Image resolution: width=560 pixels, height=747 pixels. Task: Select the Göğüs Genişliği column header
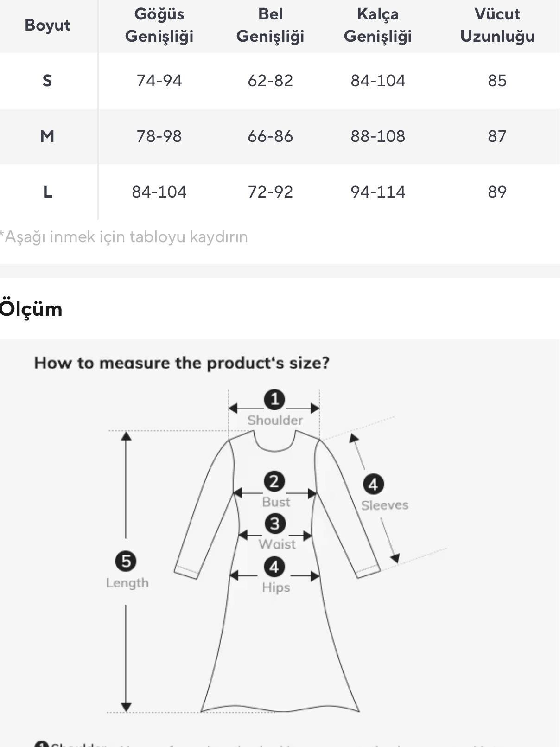(159, 25)
